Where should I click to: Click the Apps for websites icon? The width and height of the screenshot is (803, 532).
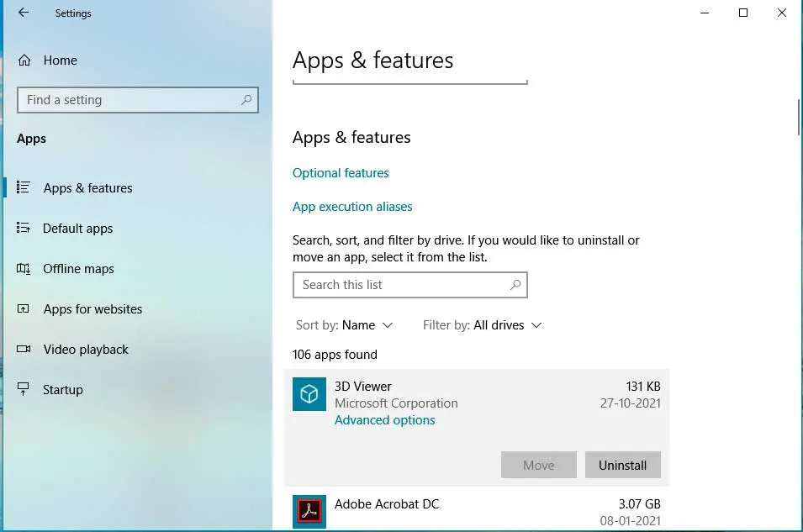23,308
